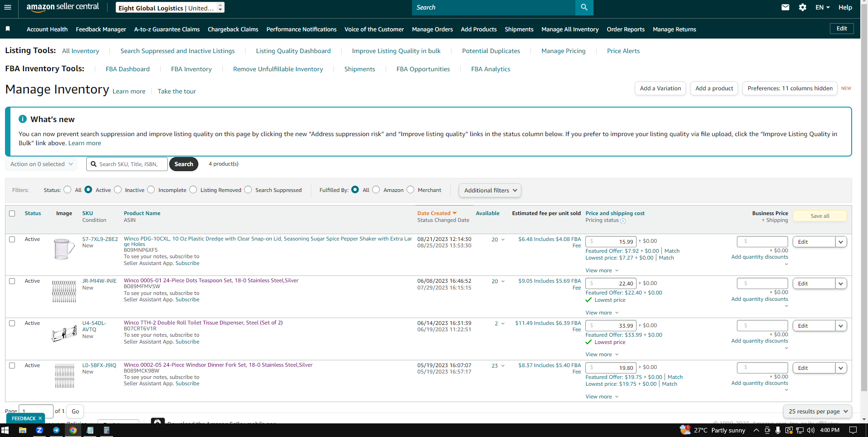The width and height of the screenshot is (868, 437).
Task: Open Account Health in navigation bar
Action: (47, 29)
